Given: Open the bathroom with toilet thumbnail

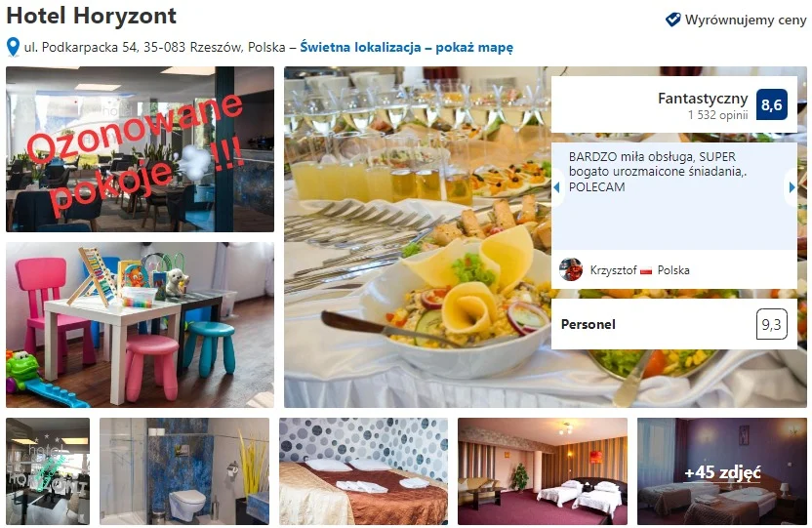Looking at the screenshot, I should (184, 471).
